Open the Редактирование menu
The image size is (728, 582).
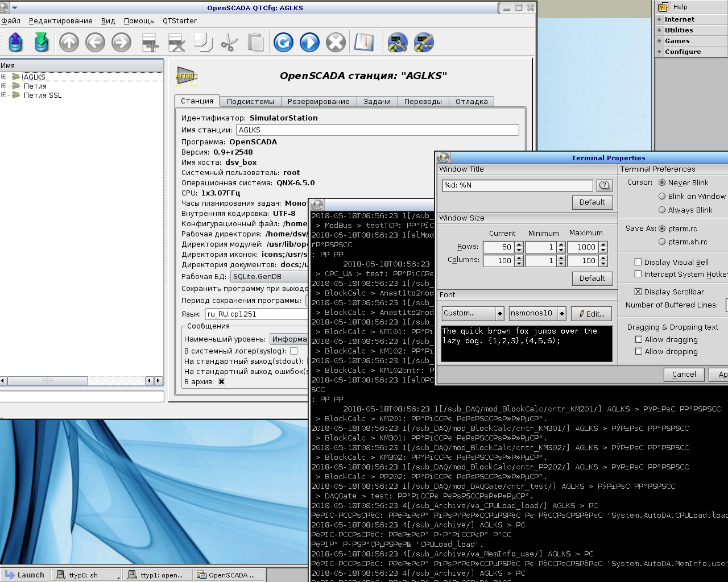click(60, 21)
